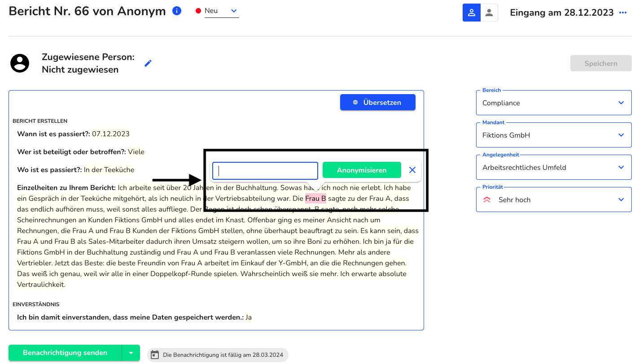The width and height of the screenshot is (639, 364).
Task: Expand the Bereich Compliance dropdown
Action: (x=554, y=103)
